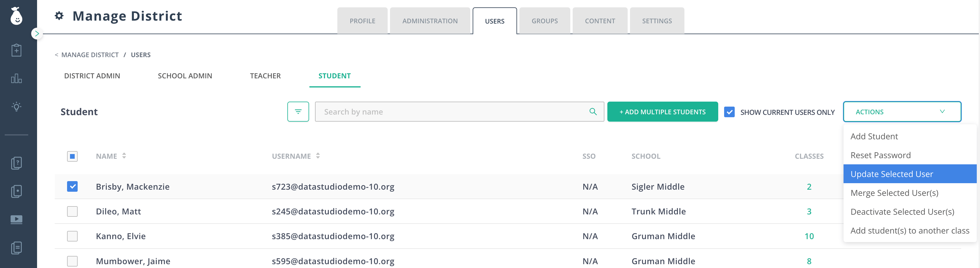Open the video playlist icon in the sidebar

tap(16, 219)
